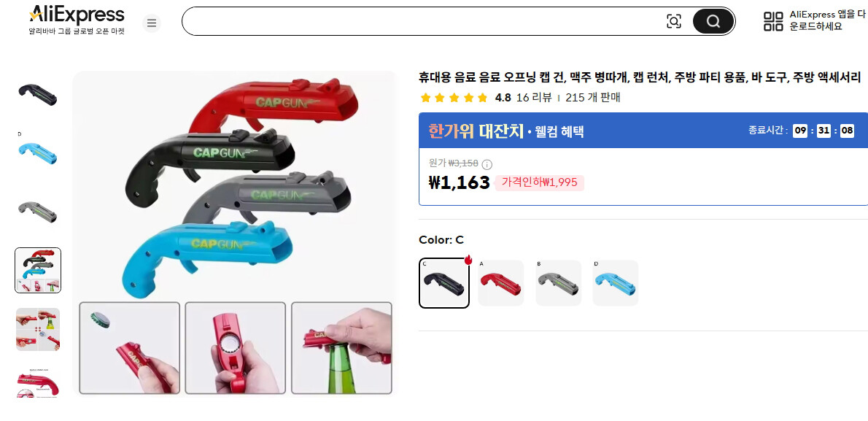
Task: Show the gray cap gun thumbnail
Action: 38,212
